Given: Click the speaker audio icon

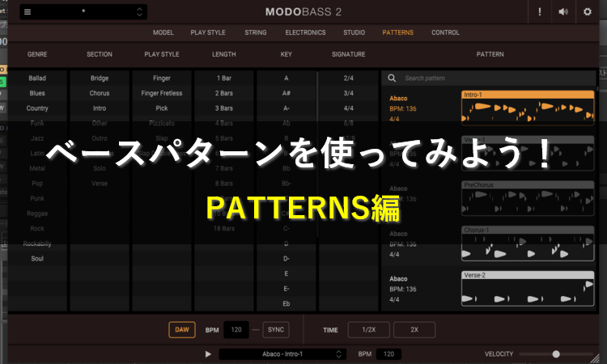Looking at the screenshot, I should click(563, 11).
